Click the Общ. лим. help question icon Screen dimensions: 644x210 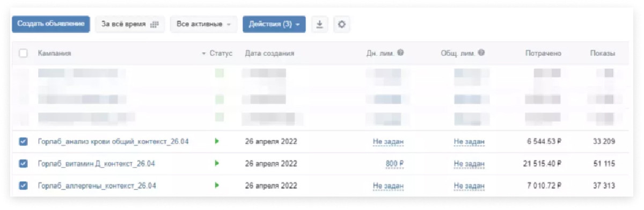[481, 53]
